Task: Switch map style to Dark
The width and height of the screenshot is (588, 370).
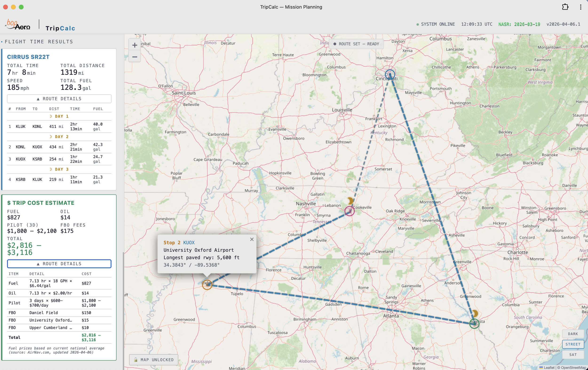Action: pos(573,334)
